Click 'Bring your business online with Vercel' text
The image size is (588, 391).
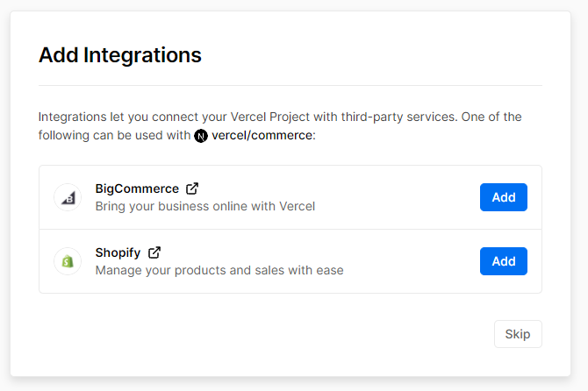(x=204, y=207)
